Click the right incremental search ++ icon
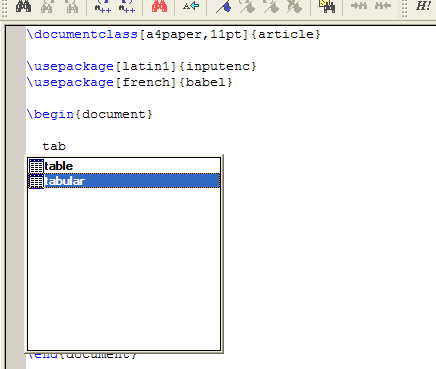436x369 pixels. [x=127, y=7]
